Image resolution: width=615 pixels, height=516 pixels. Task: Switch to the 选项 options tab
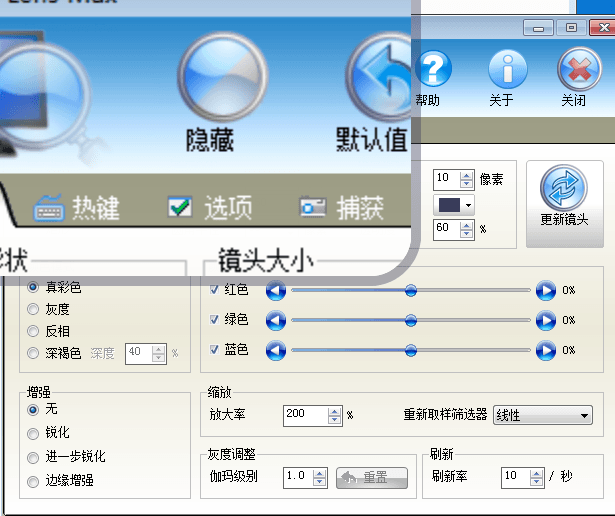tap(210, 207)
